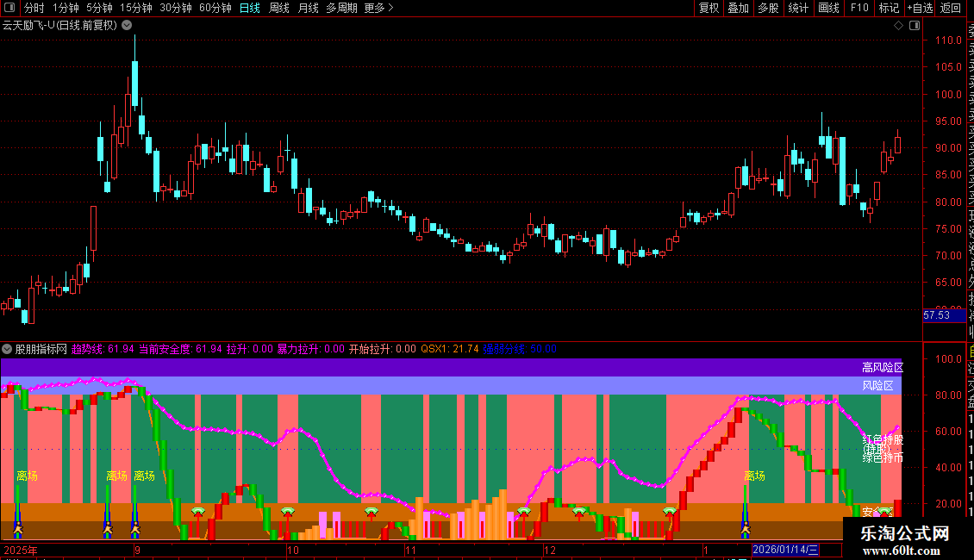This screenshot has width=974, height=560.
Task: Open the dropdown beside 云天励飞-U title
Action: [127, 25]
